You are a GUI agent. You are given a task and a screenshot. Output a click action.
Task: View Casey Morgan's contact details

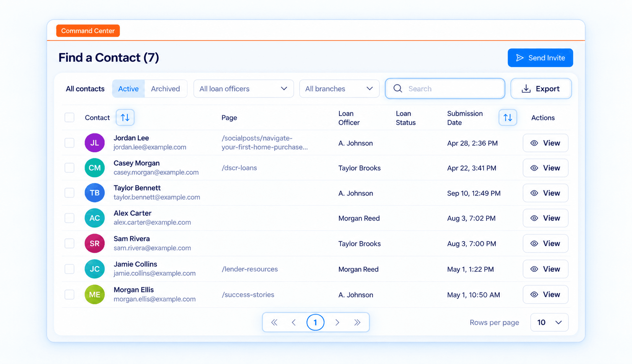[x=546, y=168]
